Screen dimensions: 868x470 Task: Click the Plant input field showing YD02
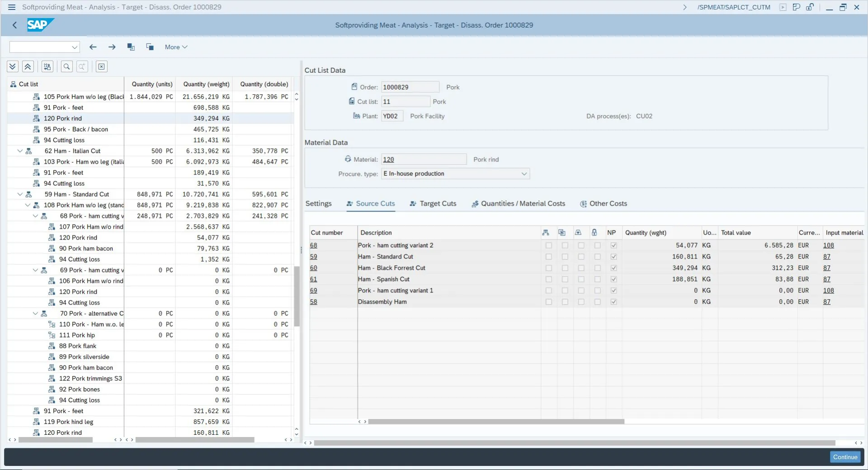[x=392, y=116]
